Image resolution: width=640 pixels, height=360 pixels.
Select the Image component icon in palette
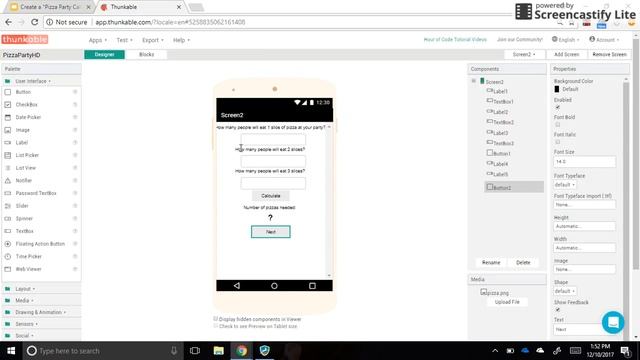pyautogui.click(x=8, y=130)
